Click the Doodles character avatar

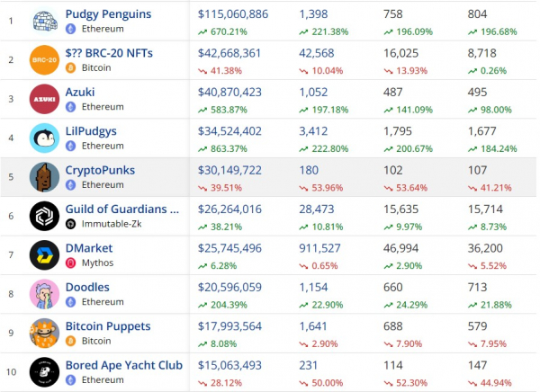45,294
